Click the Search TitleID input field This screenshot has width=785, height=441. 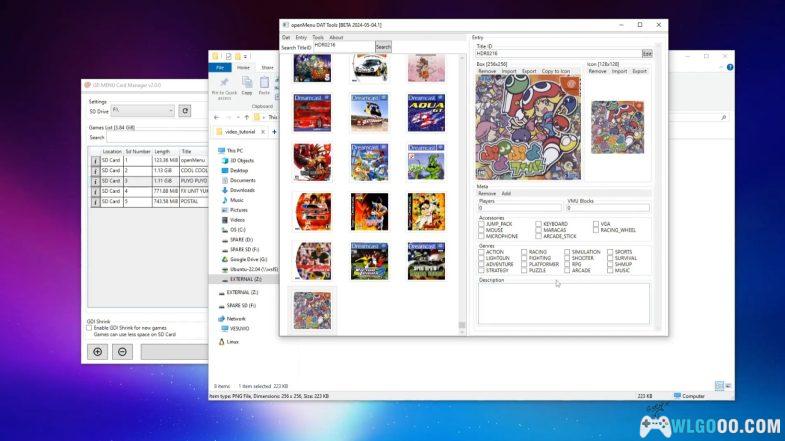click(x=344, y=47)
